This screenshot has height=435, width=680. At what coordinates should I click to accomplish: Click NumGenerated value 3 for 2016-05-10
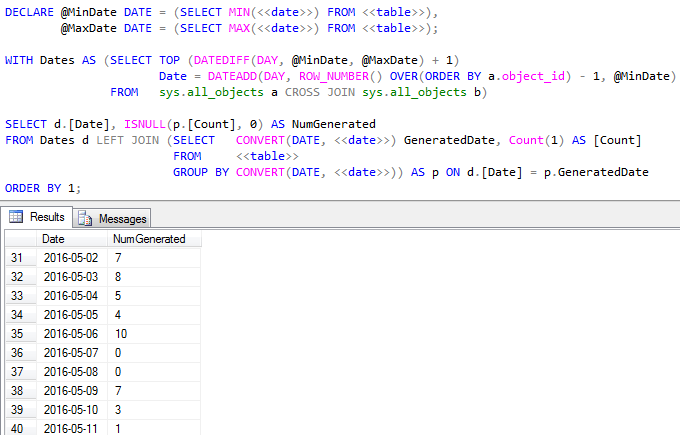[x=154, y=410]
